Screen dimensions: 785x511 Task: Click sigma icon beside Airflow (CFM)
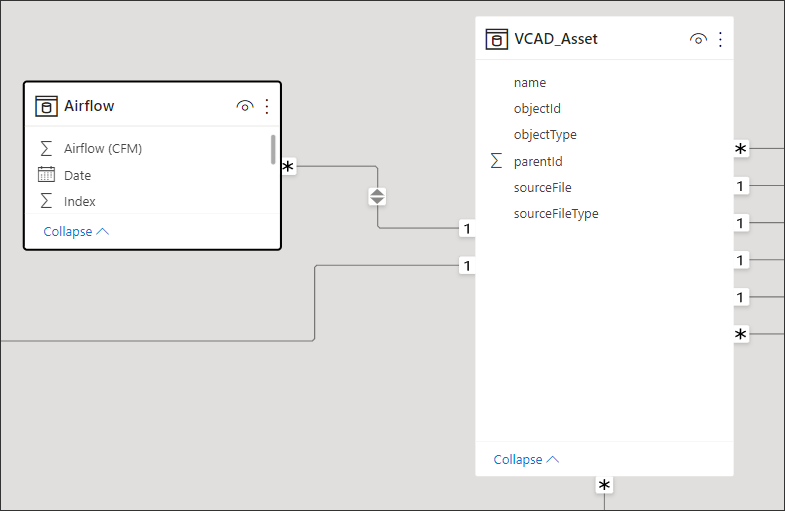46,148
